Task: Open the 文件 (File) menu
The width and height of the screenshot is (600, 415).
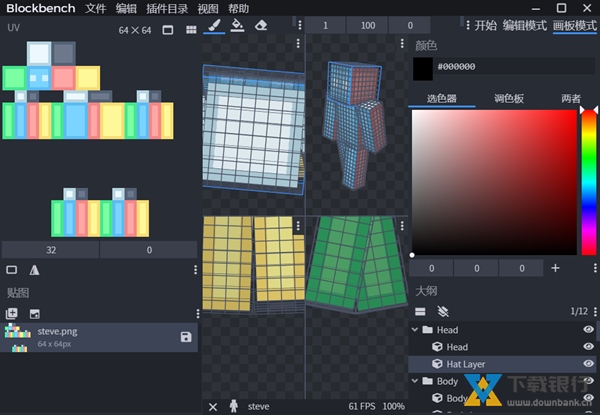Action: pos(95,8)
